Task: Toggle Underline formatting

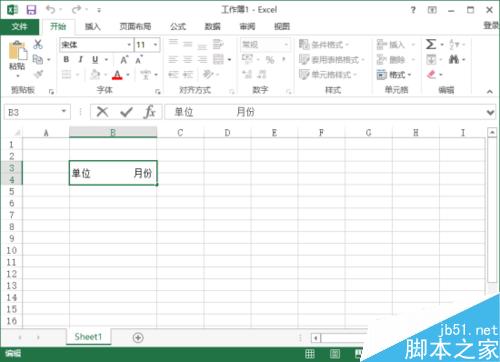Action: tap(95, 59)
